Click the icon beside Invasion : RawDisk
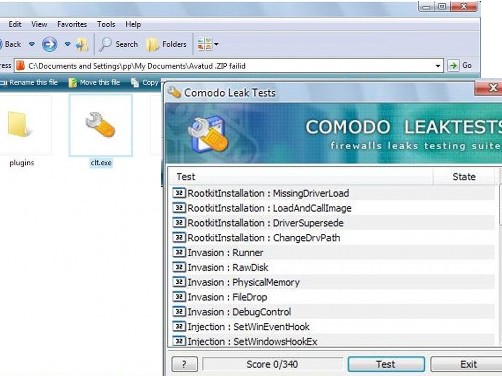This screenshot has height=376, width=502. pos(179,267)
